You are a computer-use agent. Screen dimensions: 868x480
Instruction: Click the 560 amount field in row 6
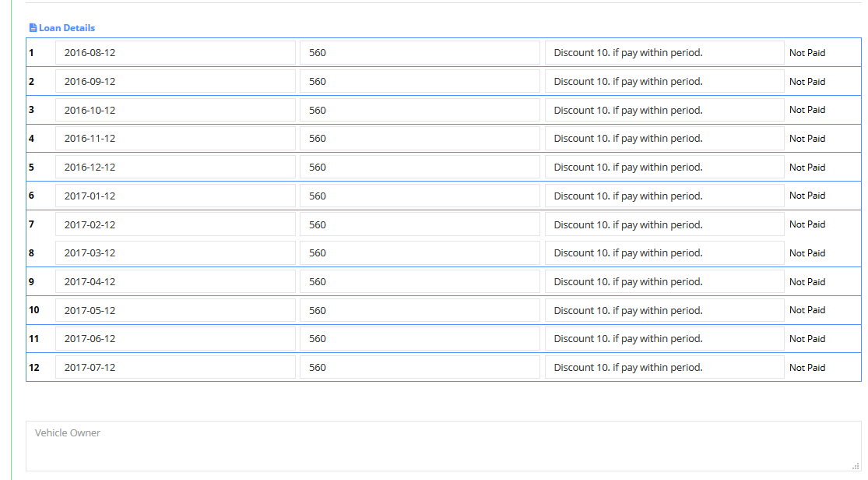[420, 196]
